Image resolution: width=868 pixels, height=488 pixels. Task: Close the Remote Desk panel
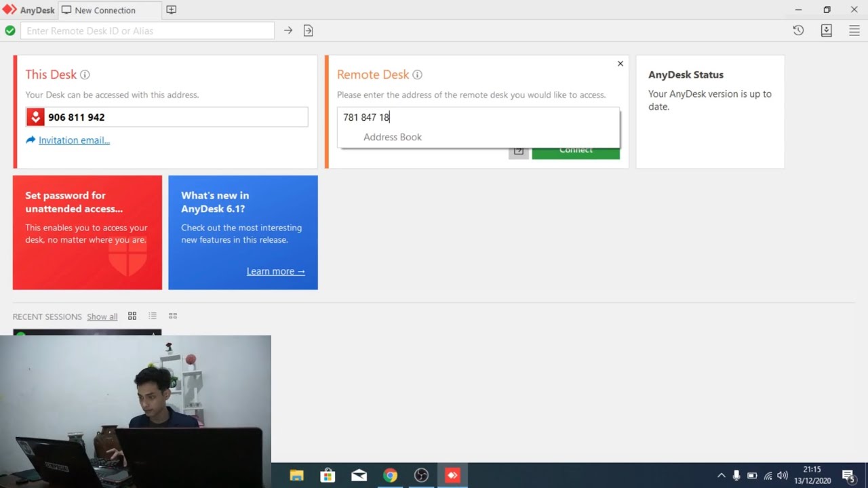[x=620, y=64]
